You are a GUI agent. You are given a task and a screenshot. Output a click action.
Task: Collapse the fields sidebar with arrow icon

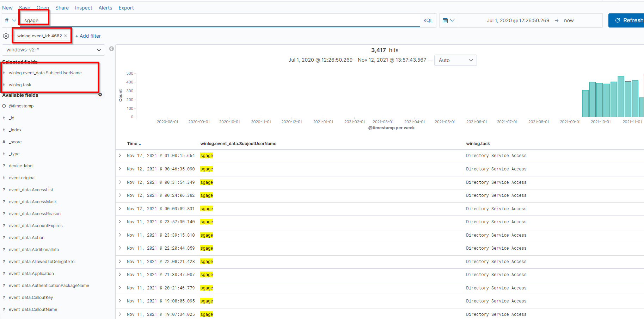pyautogui.click(x=111, y=49)
